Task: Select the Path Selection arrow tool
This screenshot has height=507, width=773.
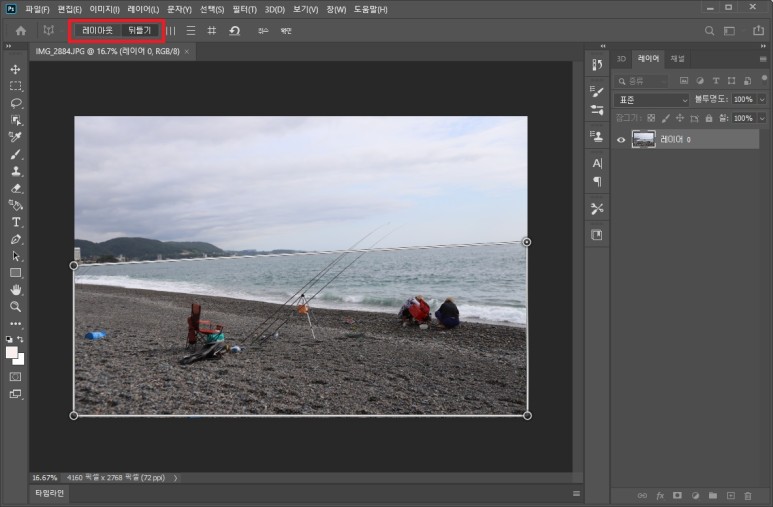Action: (15, 256)
